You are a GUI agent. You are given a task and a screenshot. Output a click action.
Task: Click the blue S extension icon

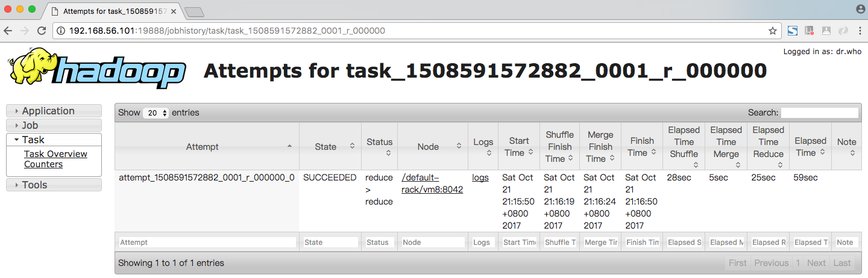tap(793, 31)
